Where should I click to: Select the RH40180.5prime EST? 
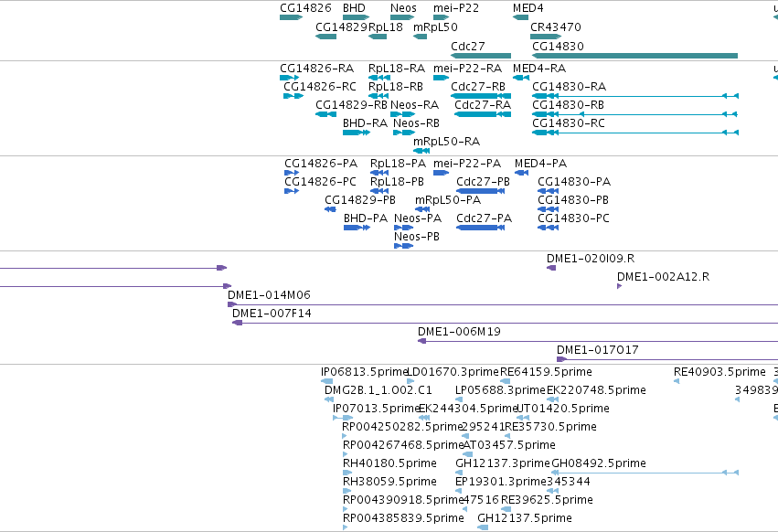[x=347, y=473]
